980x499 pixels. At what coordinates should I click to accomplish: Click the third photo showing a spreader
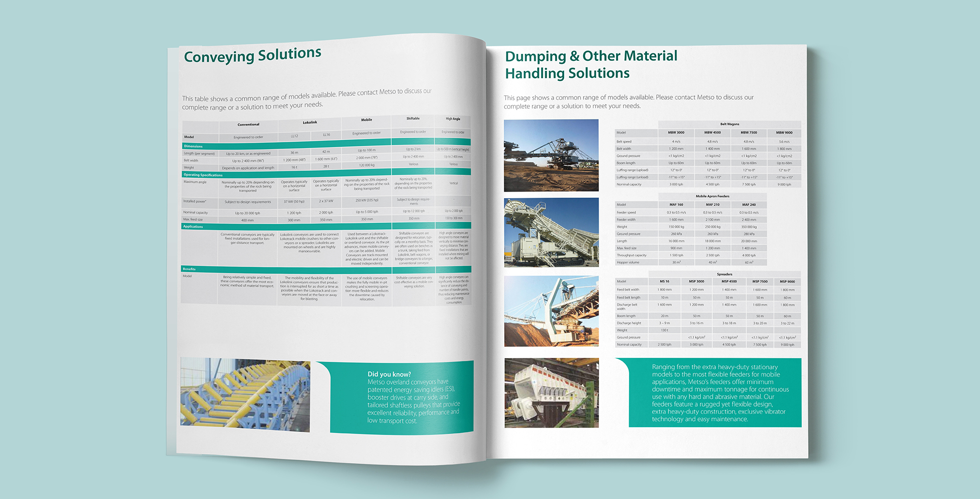tap(551, 311)
